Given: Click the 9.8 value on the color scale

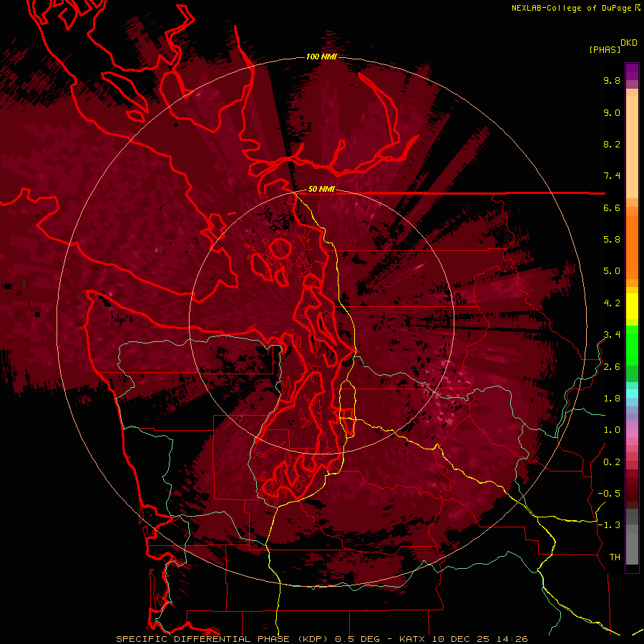Looking at the screenshot, I should click(x=612, y=81).
